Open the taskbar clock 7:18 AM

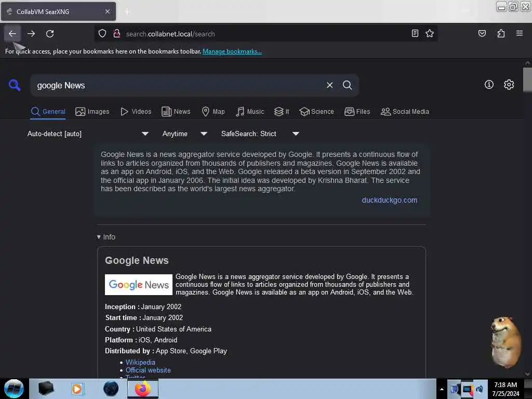click(505, 389)
